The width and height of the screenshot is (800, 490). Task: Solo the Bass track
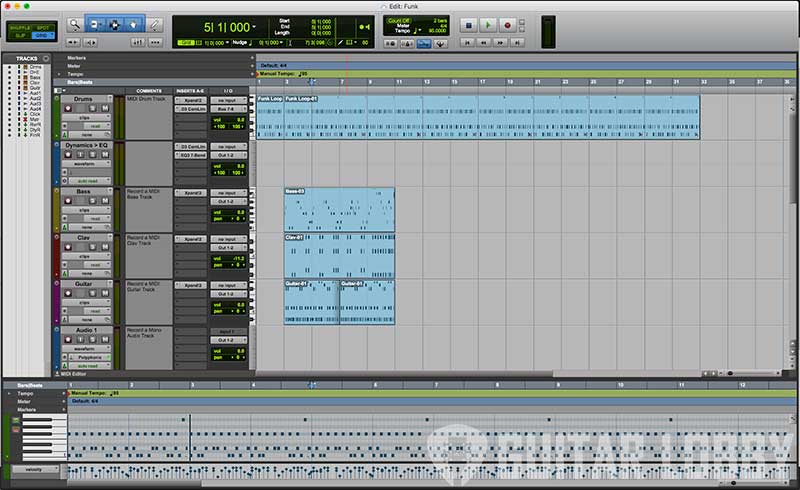(93, 201)
